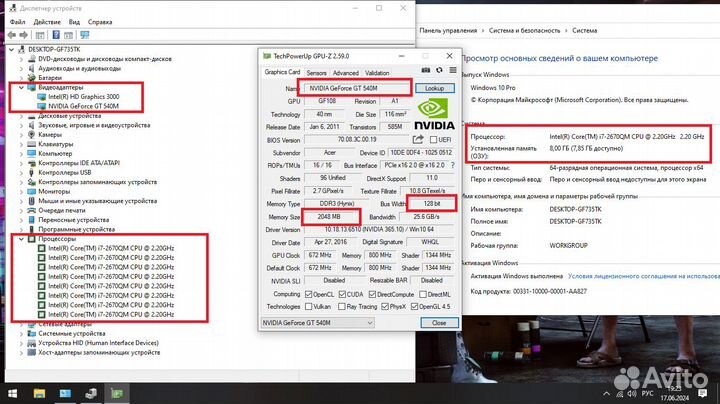
Task: Click the Lookup button
Action: tap(434, 88)
